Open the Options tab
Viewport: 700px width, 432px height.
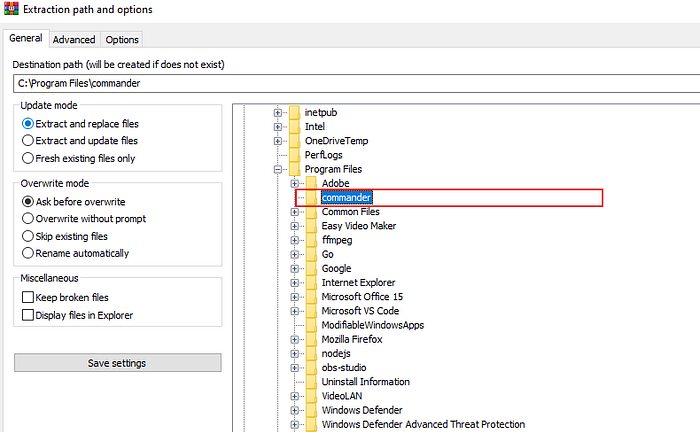pos(122,40)
